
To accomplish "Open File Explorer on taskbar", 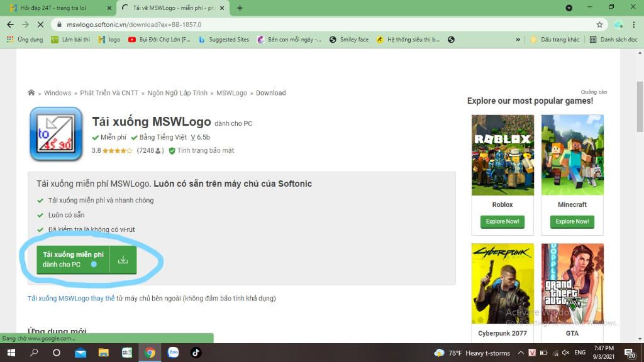I will (x=104, y=353).
